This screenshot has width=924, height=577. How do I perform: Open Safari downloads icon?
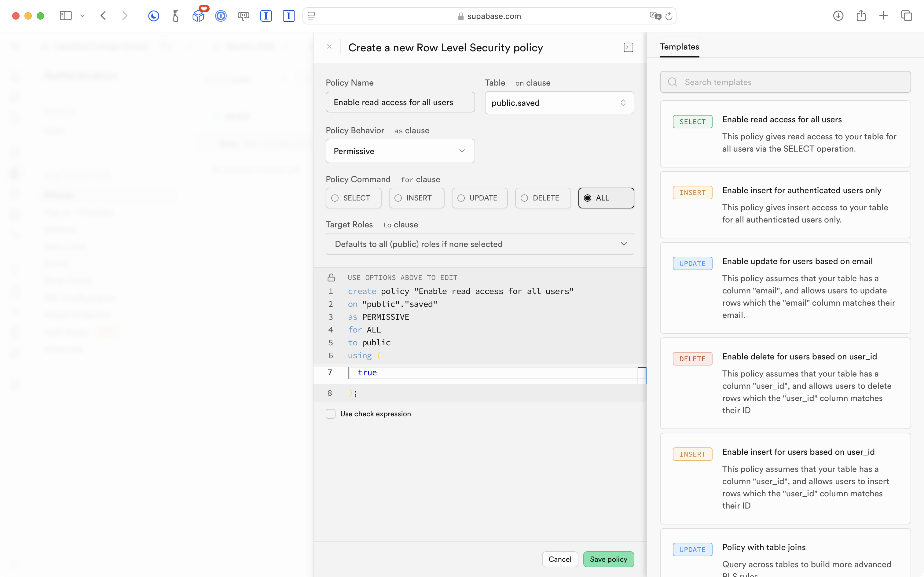(838, 16)
